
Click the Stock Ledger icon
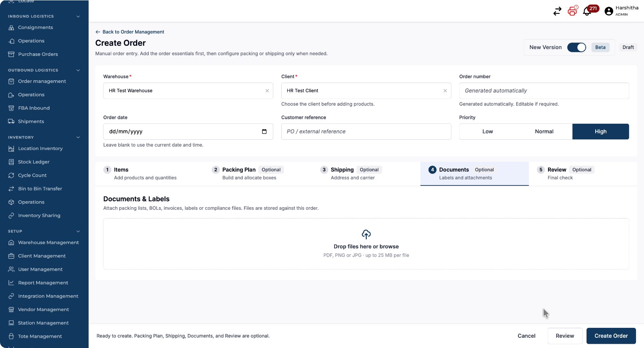tap(11, 162)
